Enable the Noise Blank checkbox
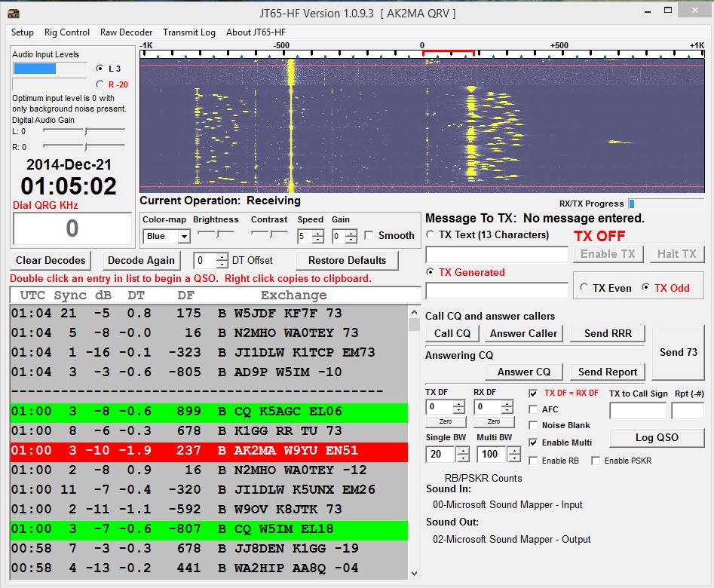The image size is (714, 588). (x=533, y=425)
